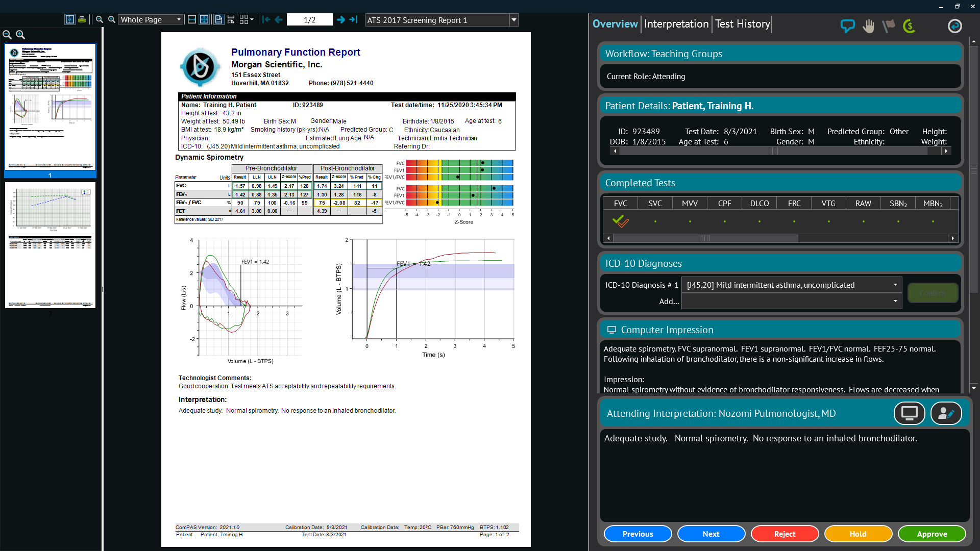This screenshot has width=980, height=551.
Task: Toggle the thumbnail panel icon
Action: click(70, 19)
